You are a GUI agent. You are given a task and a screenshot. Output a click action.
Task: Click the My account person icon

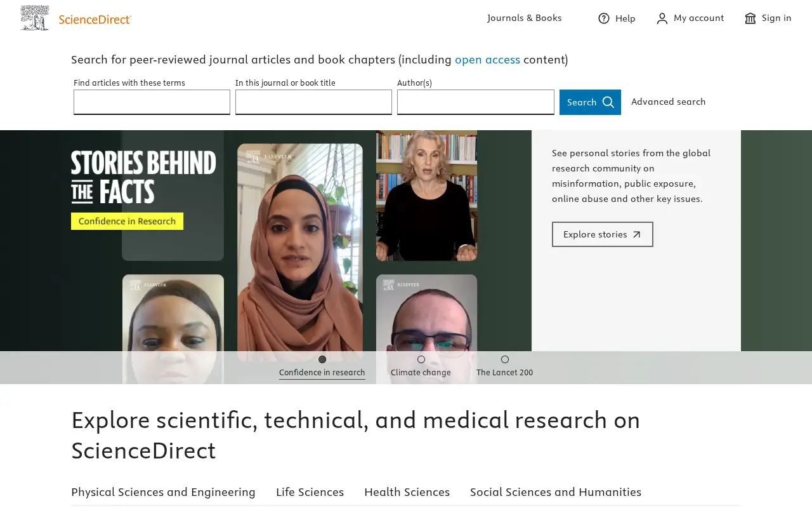coord(662,18)
